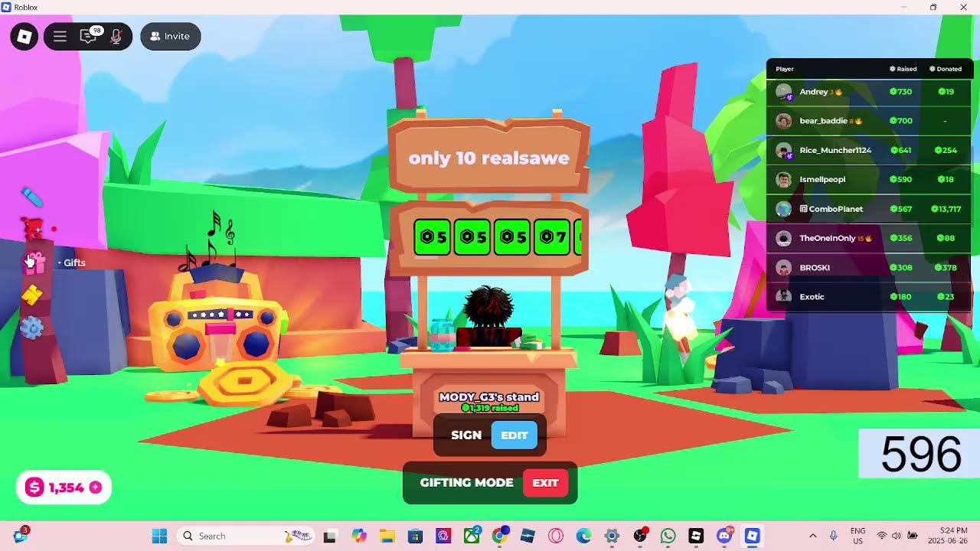980x551 pixels.
Task: Open Microsoft Edge from the taskbar
Action: point(583,536)
